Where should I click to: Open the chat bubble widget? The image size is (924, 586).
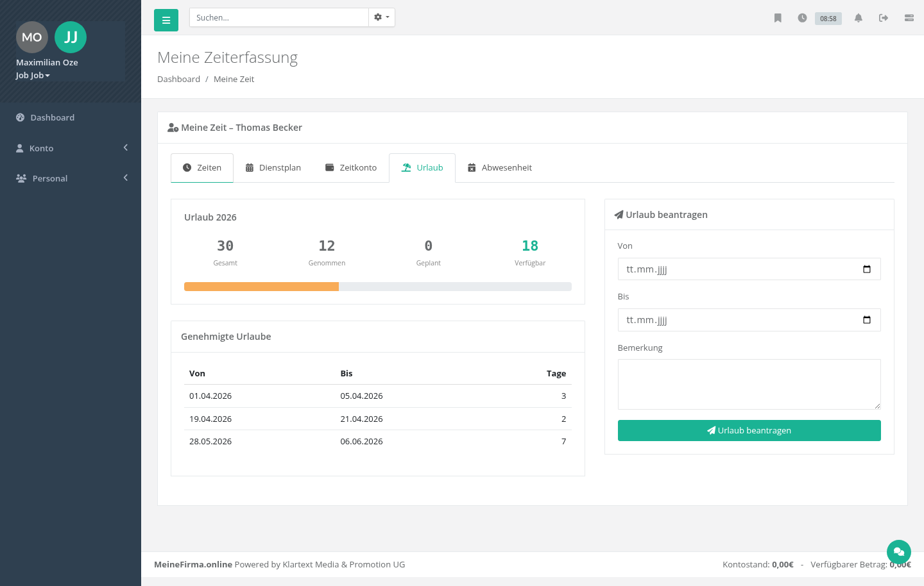pos(899,552)
